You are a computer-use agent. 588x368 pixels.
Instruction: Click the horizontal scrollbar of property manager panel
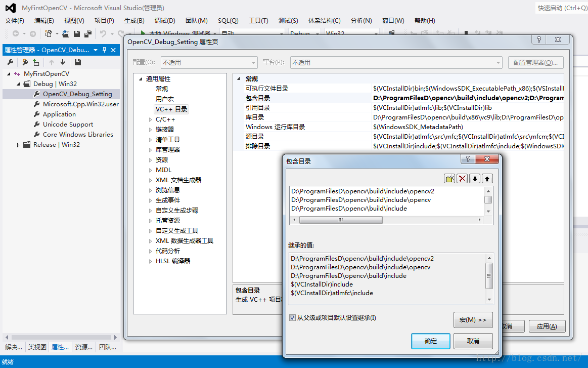[61, 337]
